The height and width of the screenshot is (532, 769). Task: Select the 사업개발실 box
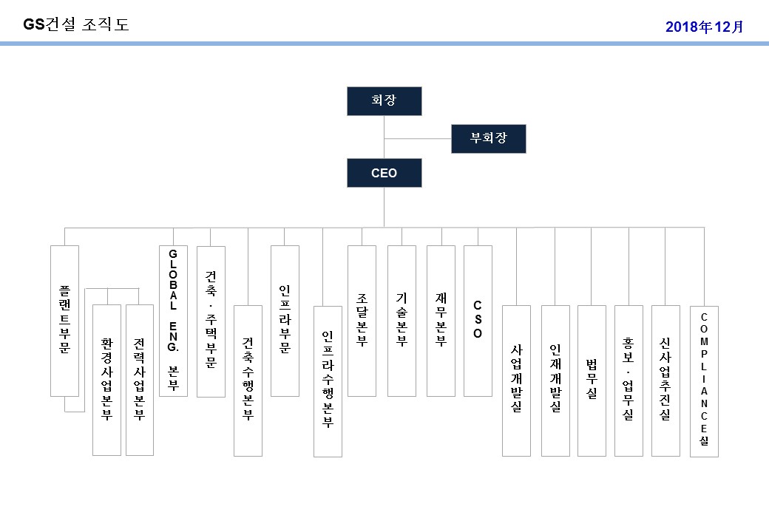point(516,381)
